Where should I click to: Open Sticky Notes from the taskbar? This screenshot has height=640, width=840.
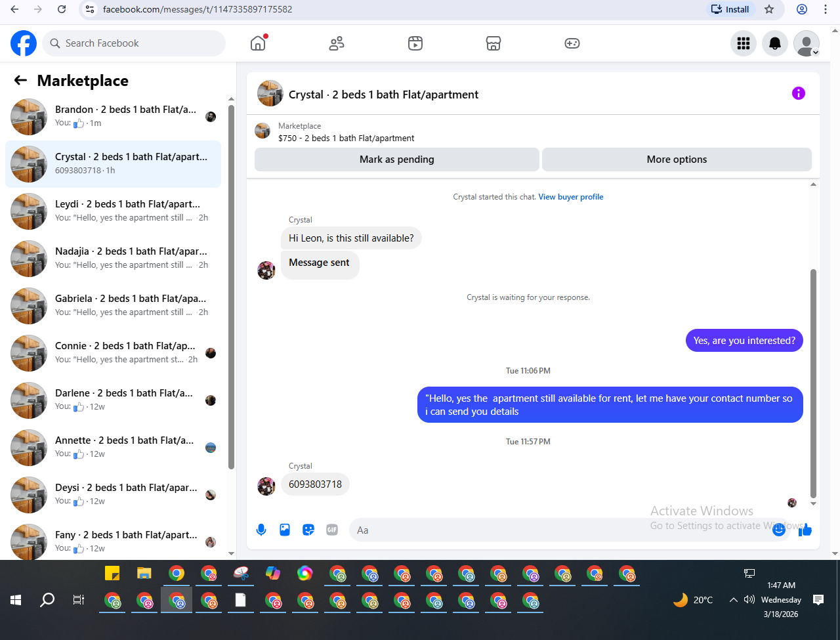coord(112,573)
